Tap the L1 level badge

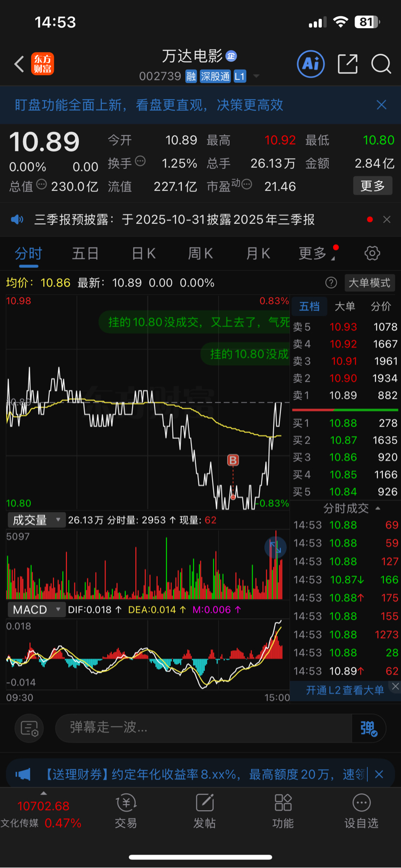tap(240, 77)
